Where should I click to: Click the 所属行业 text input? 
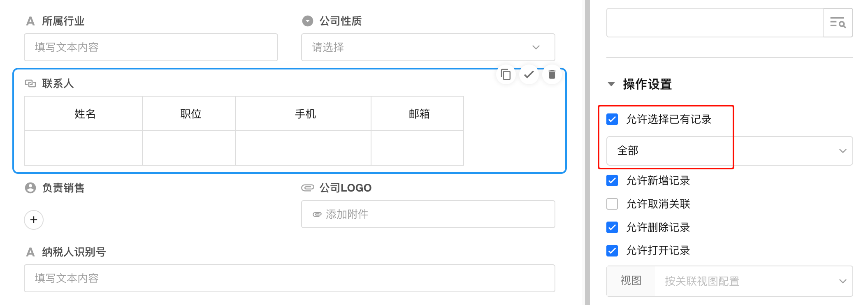coord(151,47)
